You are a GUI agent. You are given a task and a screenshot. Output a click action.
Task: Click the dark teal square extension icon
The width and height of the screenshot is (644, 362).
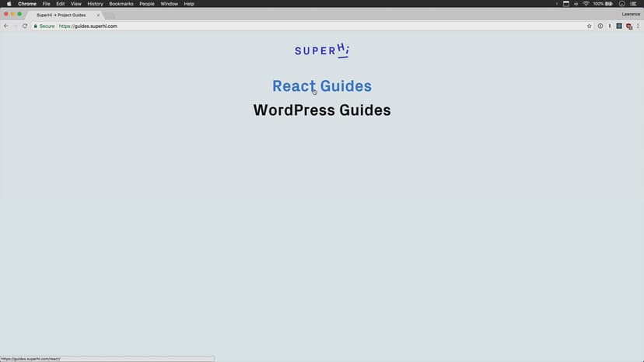619,26
